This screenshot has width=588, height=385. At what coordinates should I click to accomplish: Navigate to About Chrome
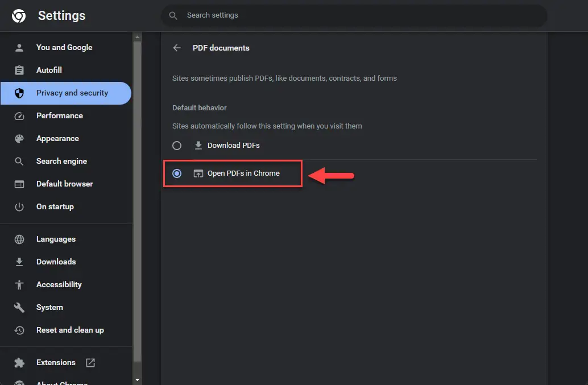64,382
